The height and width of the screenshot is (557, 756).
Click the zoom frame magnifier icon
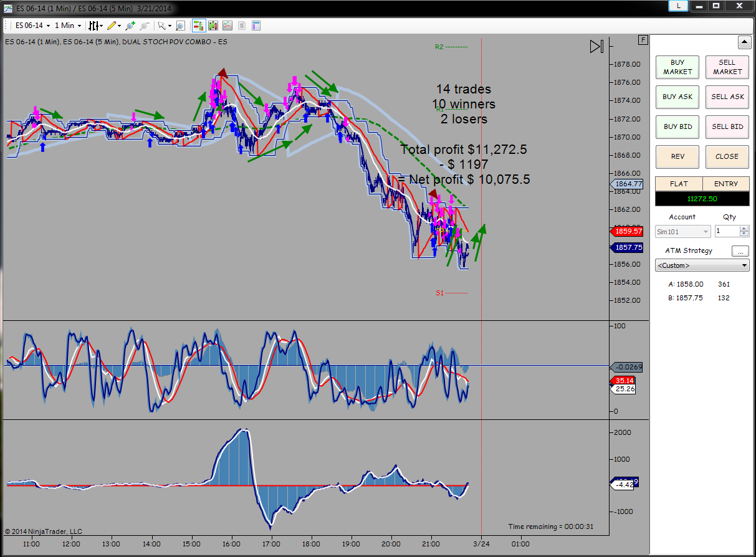point(180,26)
